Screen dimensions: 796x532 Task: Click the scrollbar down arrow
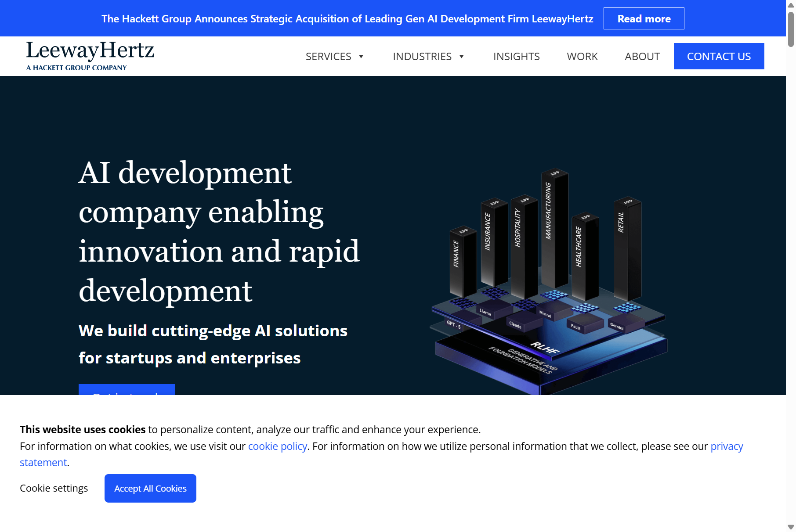791,527
